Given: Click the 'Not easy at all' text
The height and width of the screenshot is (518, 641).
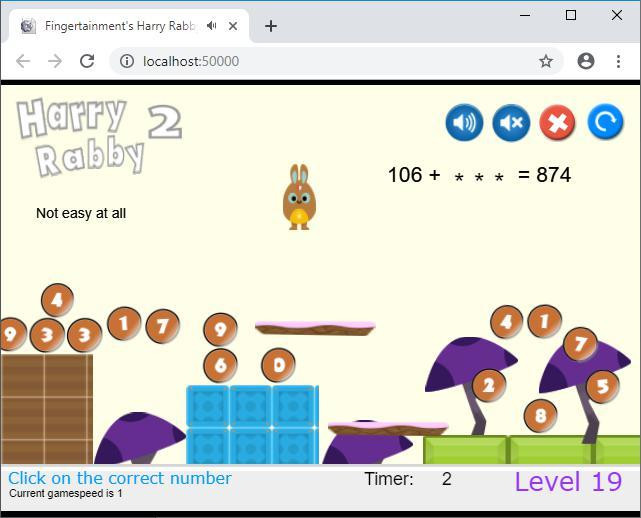Looking at the screenshot, I should [x=81, y=213].
